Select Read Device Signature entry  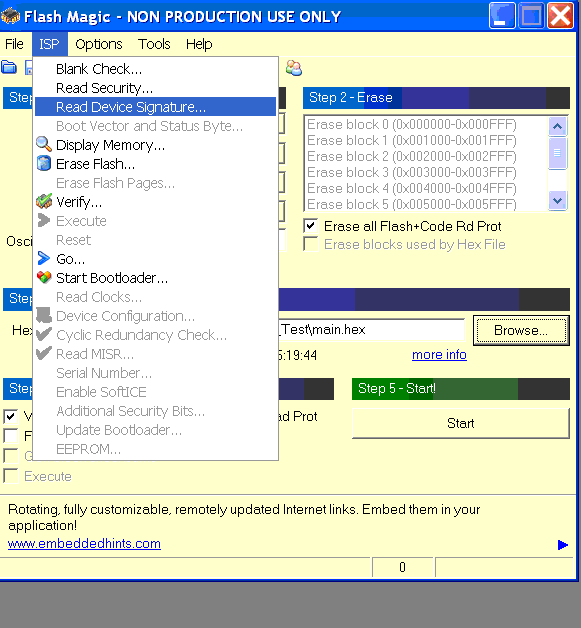(155, 107)
